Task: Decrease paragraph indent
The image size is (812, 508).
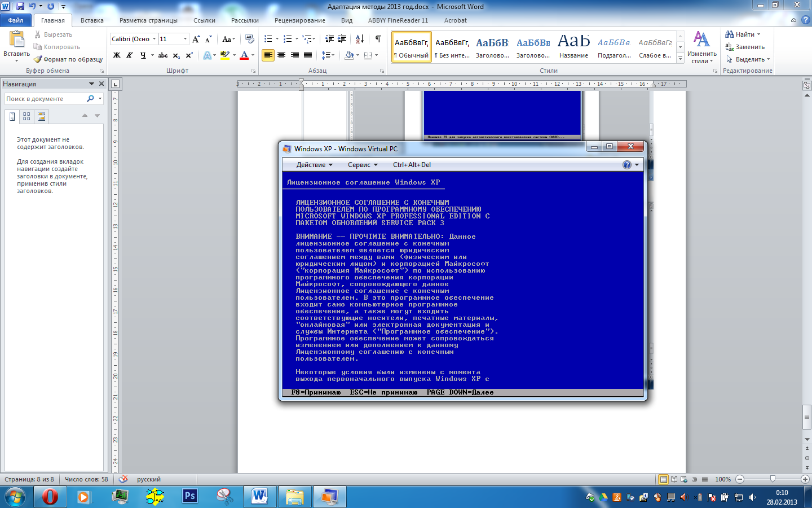Action: click(x=330, y=39)
